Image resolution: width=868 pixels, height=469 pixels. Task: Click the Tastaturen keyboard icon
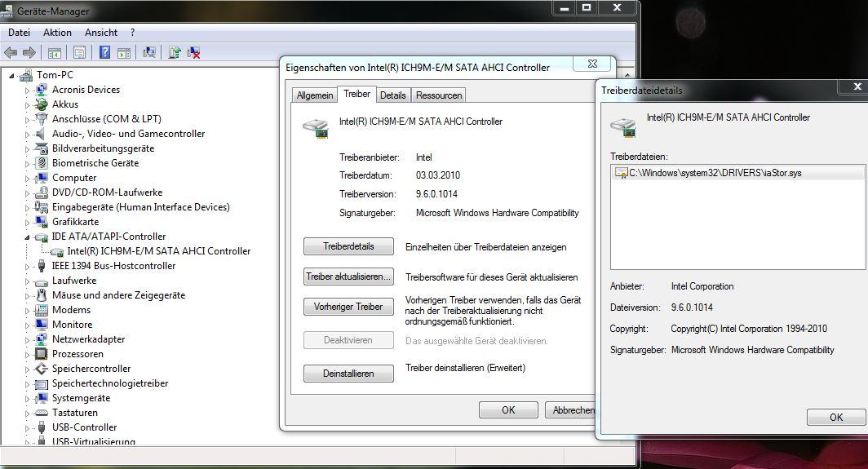41,413
